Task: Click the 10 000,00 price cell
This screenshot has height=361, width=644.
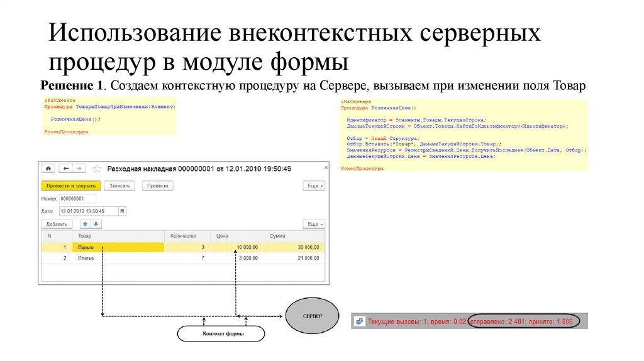Action: (x=237, y=247)
